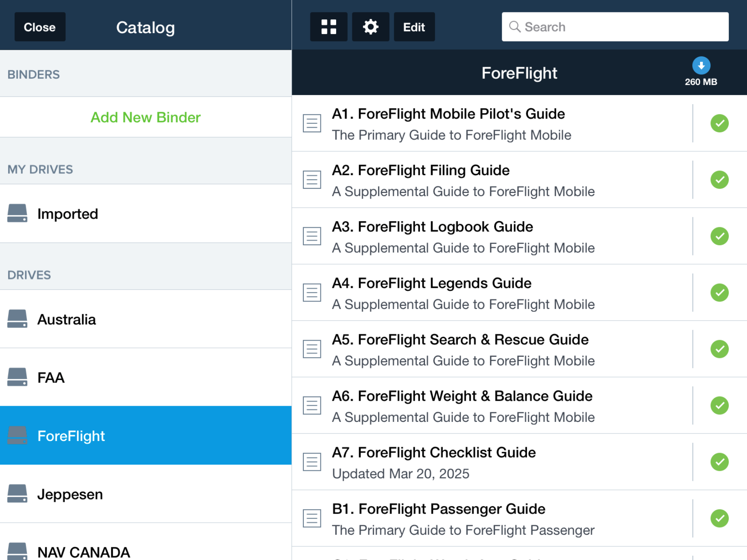Viewport: 747px width, 560px height.
Task: Click document icon for A1 Pilot's Guide
Action: coord(312,123)
